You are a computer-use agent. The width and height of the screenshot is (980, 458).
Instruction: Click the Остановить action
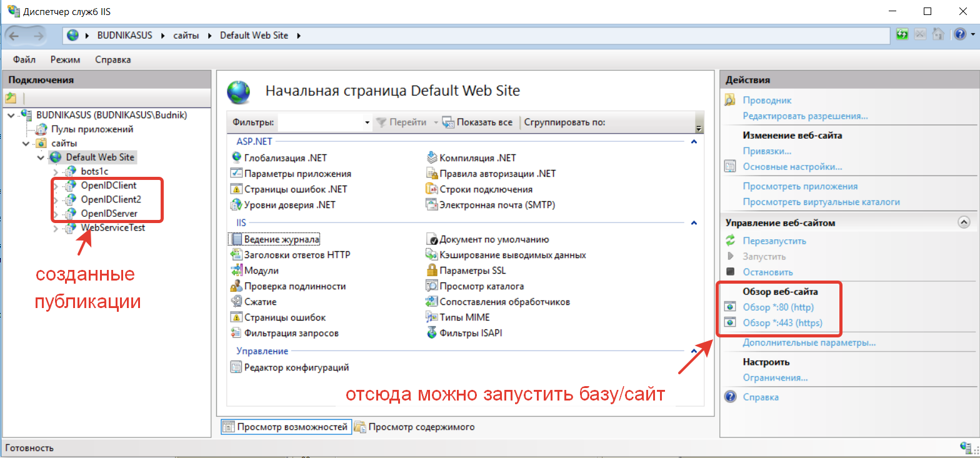tap(767, 272)
